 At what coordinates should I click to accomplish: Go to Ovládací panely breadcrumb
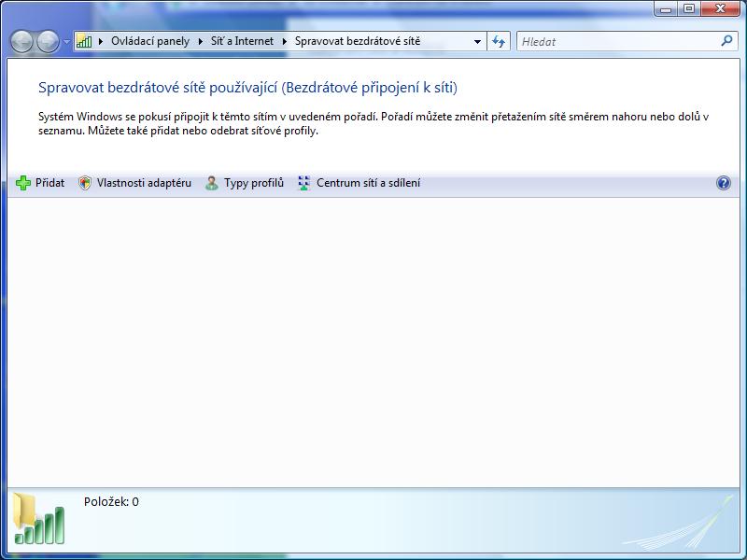tap(149, 41)
